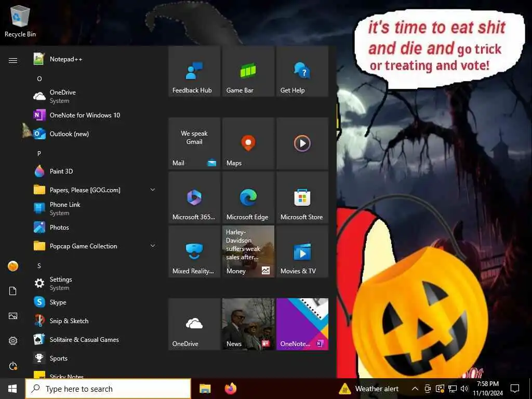Open the OneDrive tile
The width and height of the screenshot is (532, 399).
click(x=194, y=324)
